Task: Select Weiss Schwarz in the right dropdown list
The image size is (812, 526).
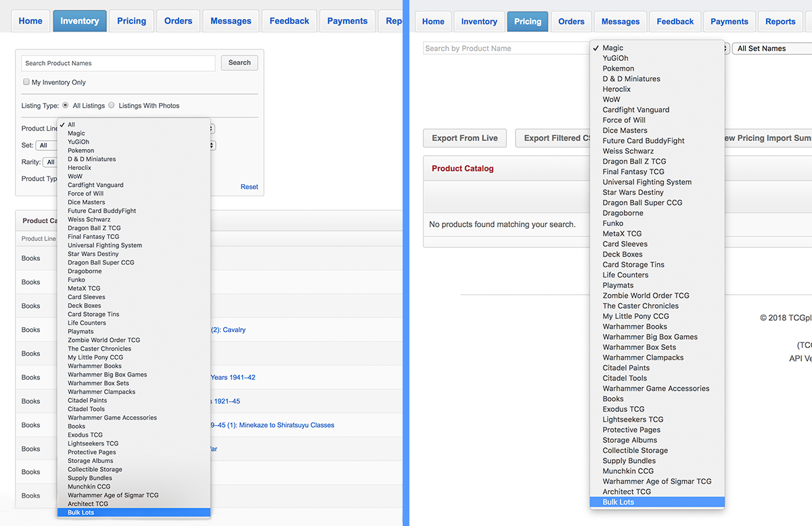Action: pyautogui.click(x=657, y=151)
